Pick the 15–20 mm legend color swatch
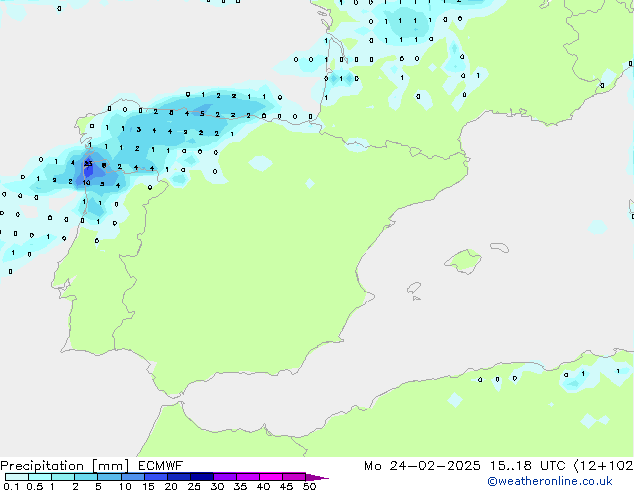634x490 pixels. coord(155,477)
